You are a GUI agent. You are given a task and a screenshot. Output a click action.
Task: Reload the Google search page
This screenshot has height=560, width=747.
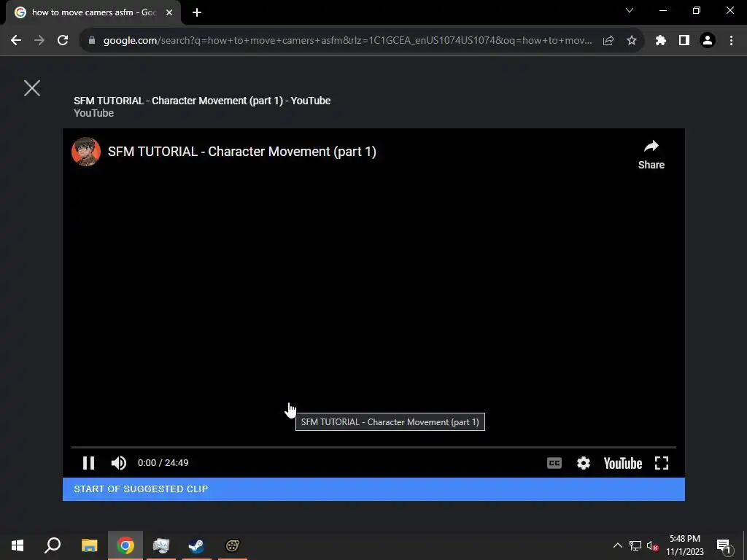pos(63,41)
